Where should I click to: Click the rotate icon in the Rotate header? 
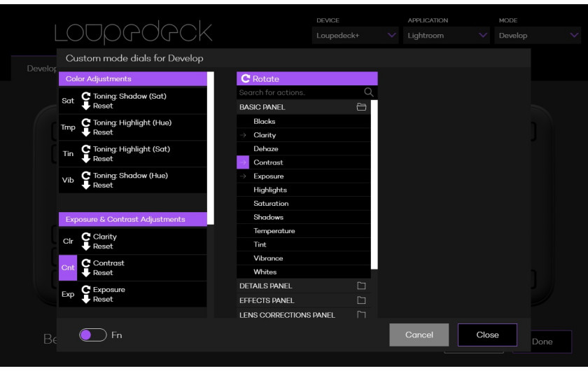coord(246,78)
